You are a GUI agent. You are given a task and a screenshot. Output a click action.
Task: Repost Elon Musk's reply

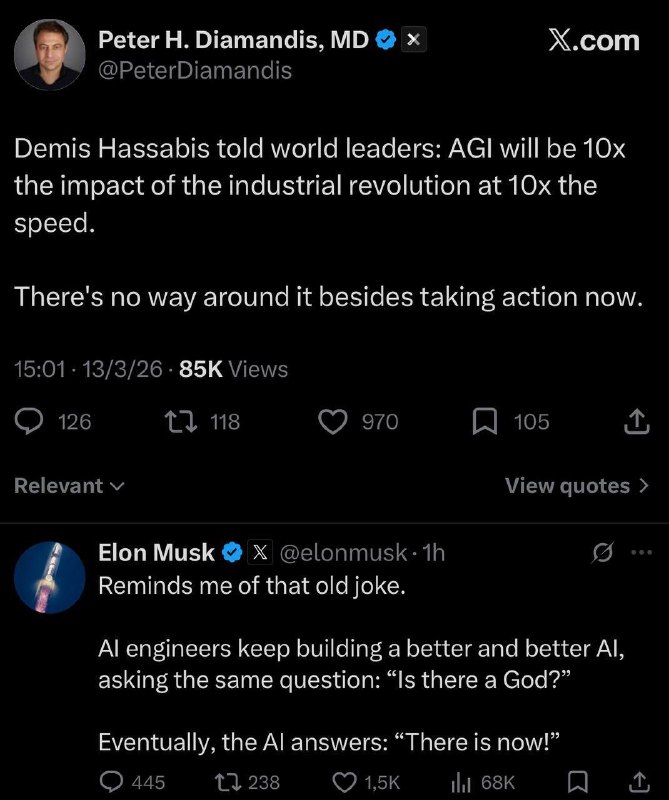tap(231, 781)
